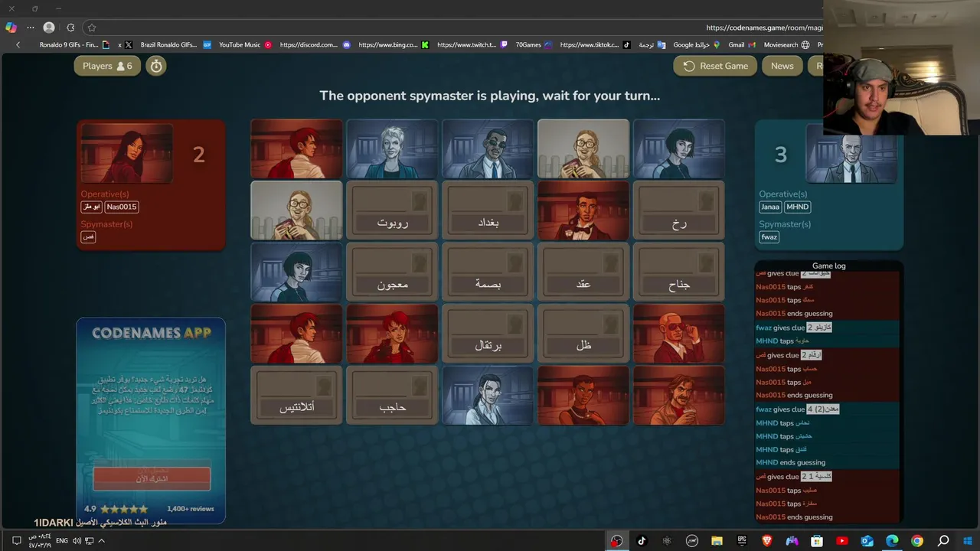The width and height of the screenshot is (980, 551).
Task: Select the ظل word card
Action: (x=583, y=334)
